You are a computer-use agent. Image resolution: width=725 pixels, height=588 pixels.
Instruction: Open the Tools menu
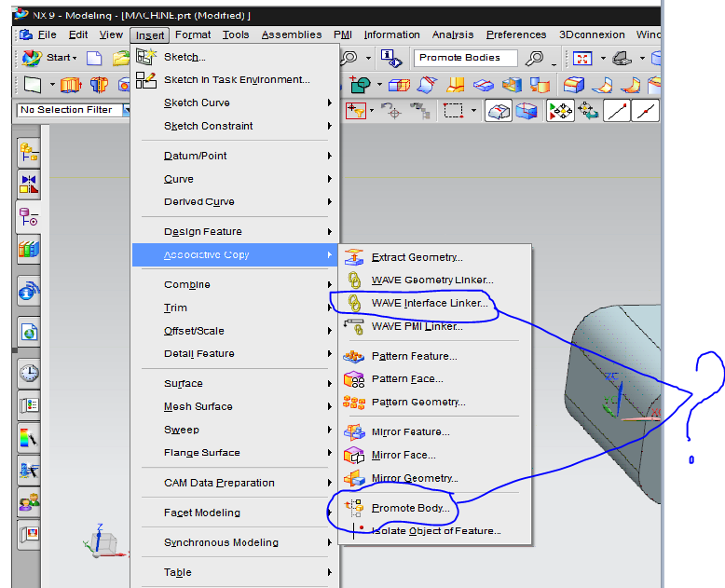236,34
